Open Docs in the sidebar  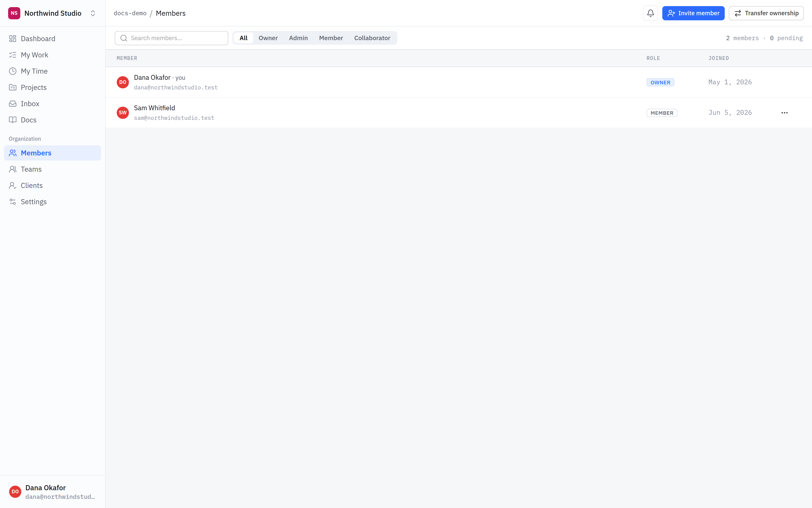coord(52,120)
